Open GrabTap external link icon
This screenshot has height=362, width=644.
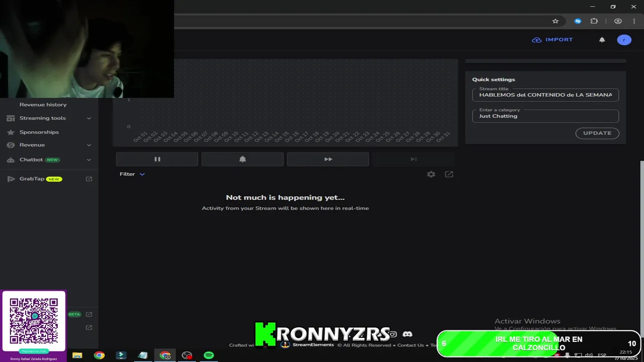(x=89, y=179)
